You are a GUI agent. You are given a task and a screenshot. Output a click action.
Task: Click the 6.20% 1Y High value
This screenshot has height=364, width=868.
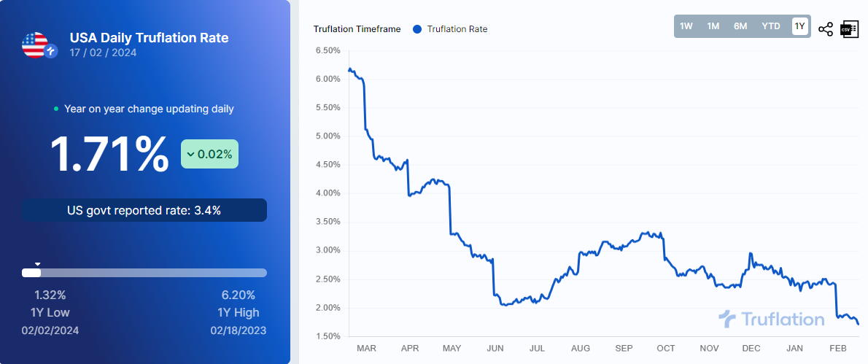point(239,295)
